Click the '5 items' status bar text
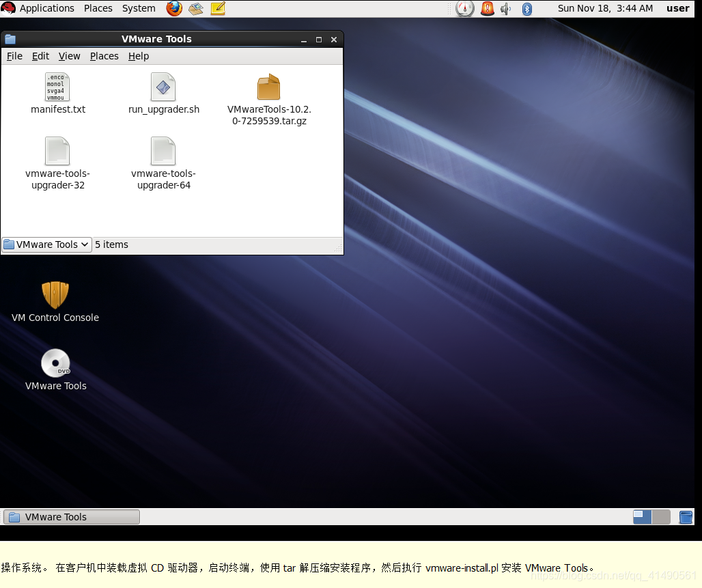The height and width of the screenshot is (588, 702). [x=111, y=244]
